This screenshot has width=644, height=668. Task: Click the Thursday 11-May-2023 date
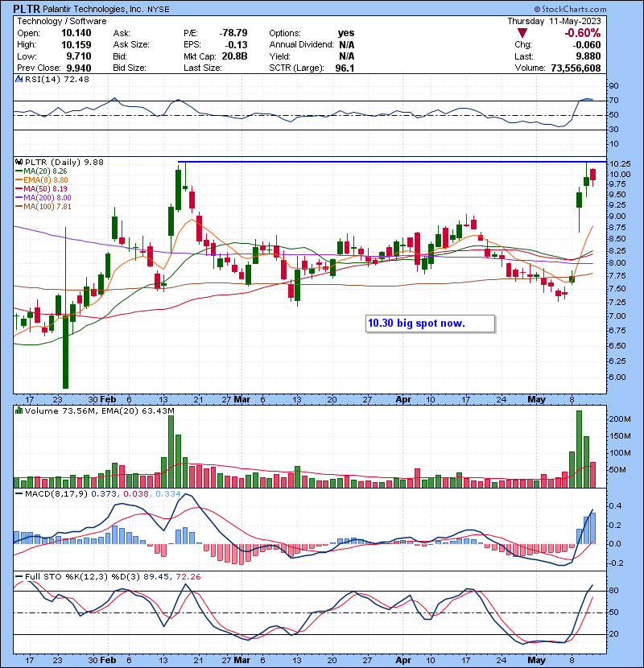coord(554,21)
